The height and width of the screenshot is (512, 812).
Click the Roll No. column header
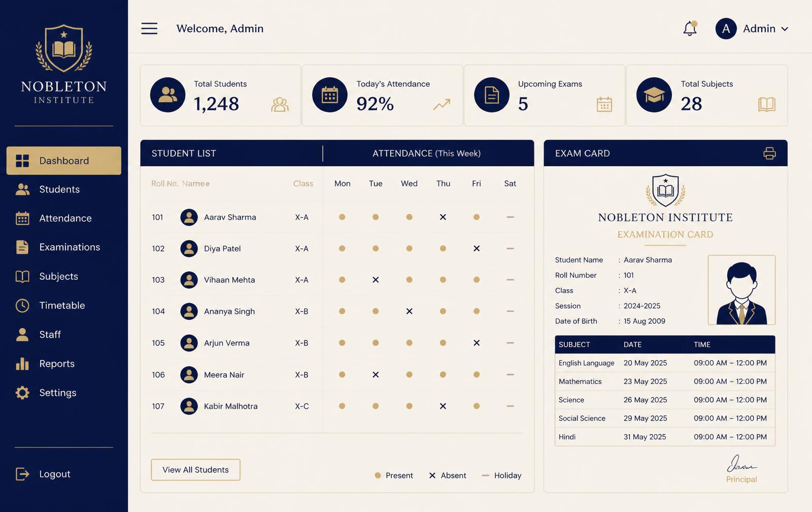click(164, 183)
